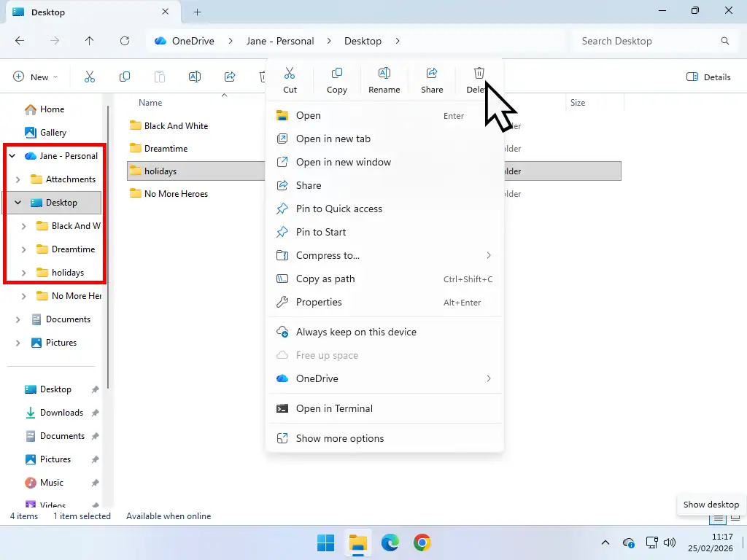Select Show more options
The width and height of the screenshot is (747, 560).
(340, 438)
